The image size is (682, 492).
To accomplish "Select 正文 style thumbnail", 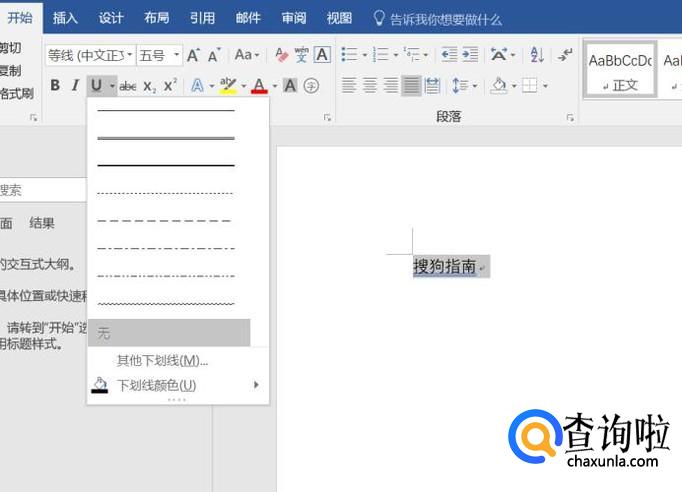I will pyautogui.click(x=620, y=69).
